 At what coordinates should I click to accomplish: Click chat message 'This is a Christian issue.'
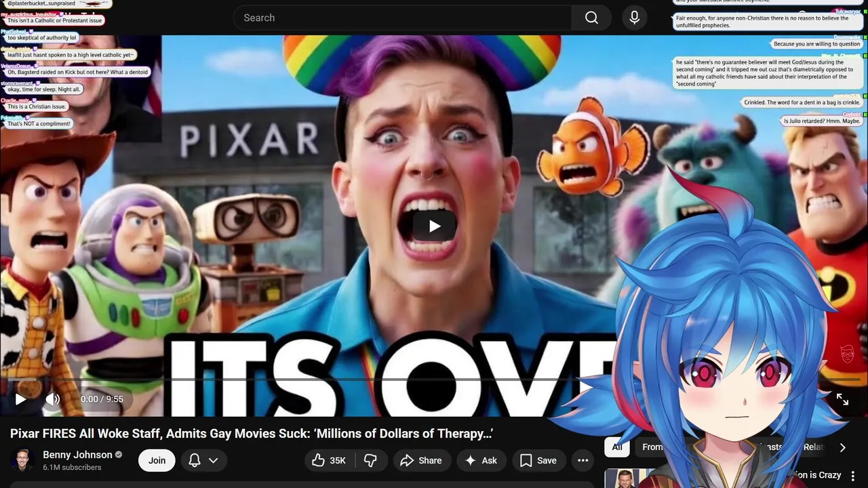click(x=37, y=106)
